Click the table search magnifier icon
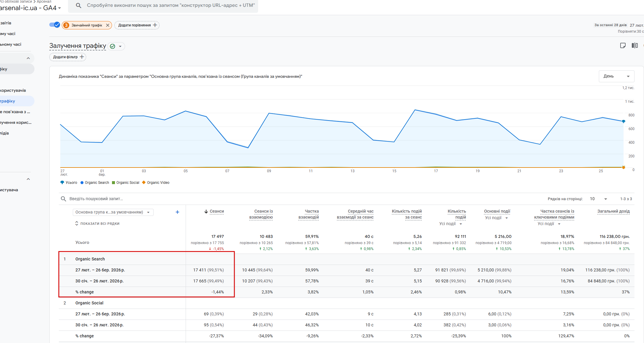 pos(63,199)
